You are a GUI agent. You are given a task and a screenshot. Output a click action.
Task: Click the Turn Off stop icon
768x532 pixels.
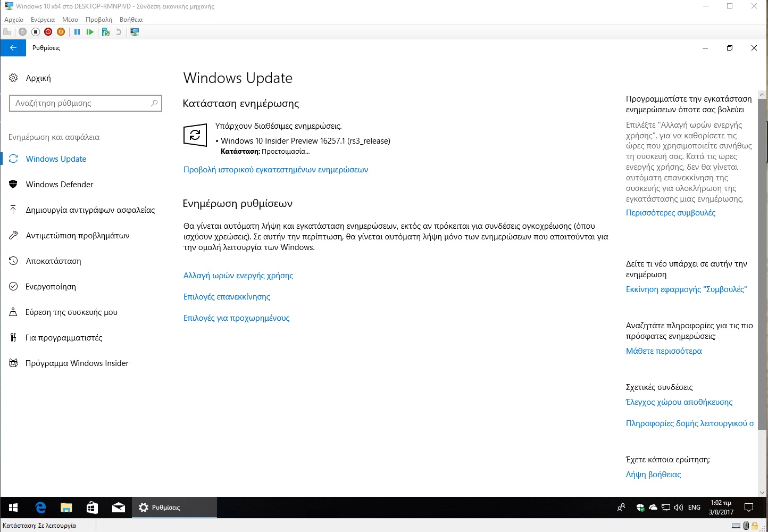[36, 32]
